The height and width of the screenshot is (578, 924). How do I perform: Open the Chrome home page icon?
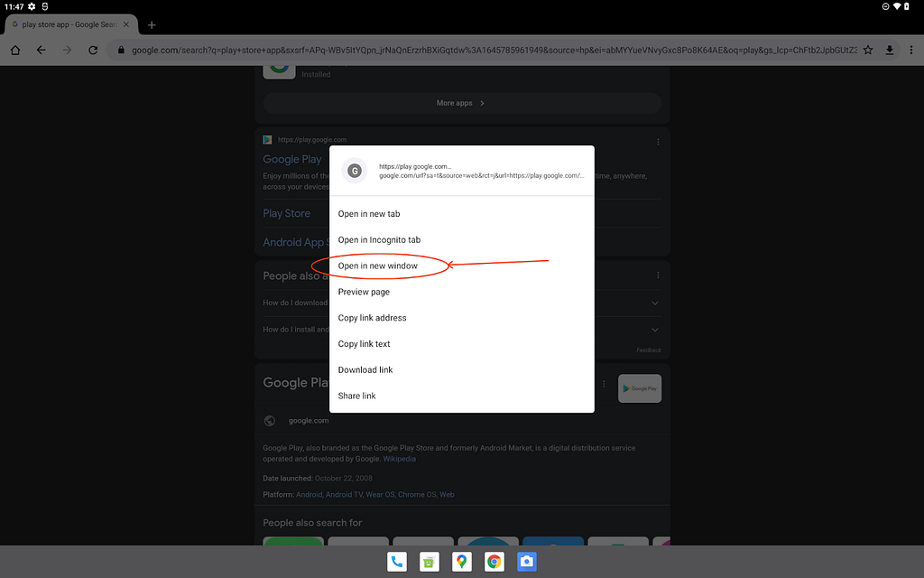pyautogui.click(x=15, y=51)
